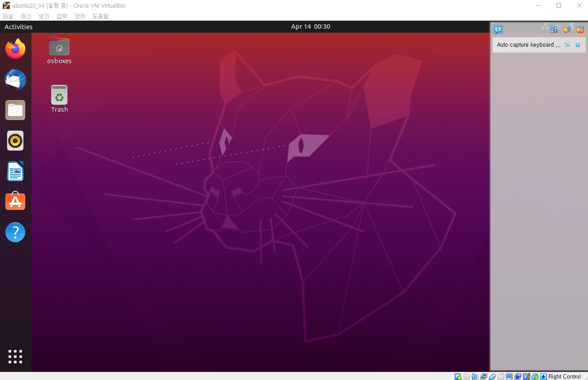588x380 pixels.
Task: Click the keep finished notifications pin icon
Action: [x=567, y=30]
